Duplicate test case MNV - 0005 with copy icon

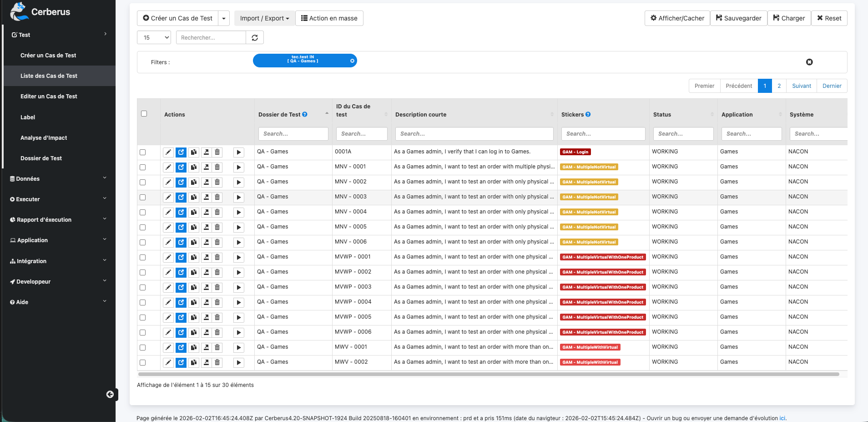[x=194, y=227]
